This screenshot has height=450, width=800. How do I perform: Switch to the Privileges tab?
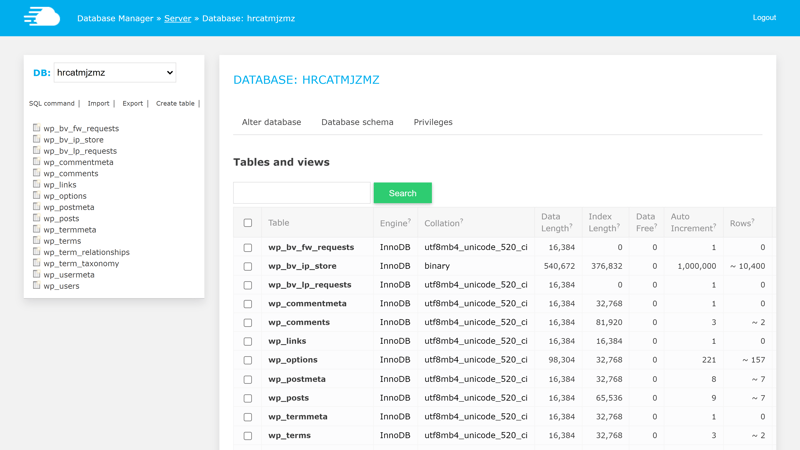coord(433,122)
